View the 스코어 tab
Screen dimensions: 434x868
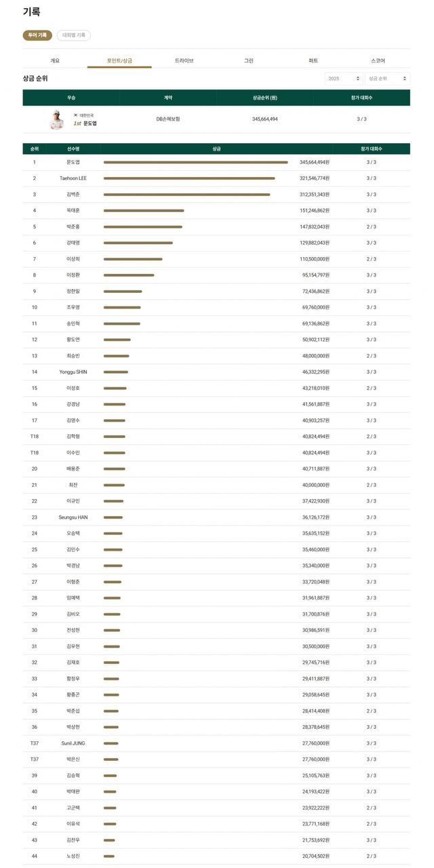378,61
